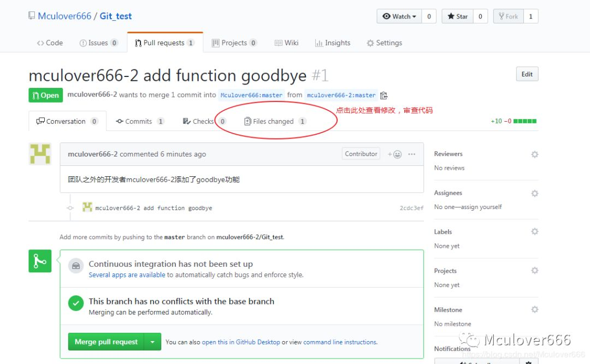Click the Reviewers heading in the sidebar
Screen dimensions: 590x364
pyautogui.click(x=448, y=154)
